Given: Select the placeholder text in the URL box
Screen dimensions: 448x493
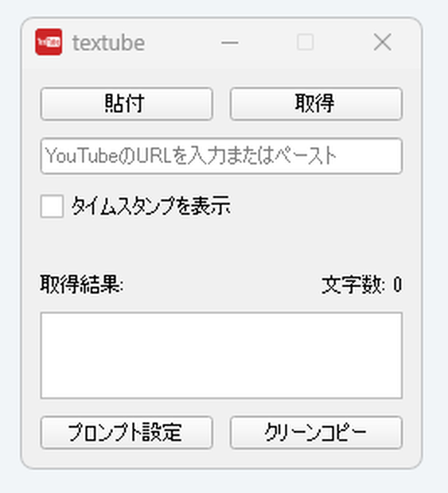Looking at the screenshot, I should click(191, 156).
